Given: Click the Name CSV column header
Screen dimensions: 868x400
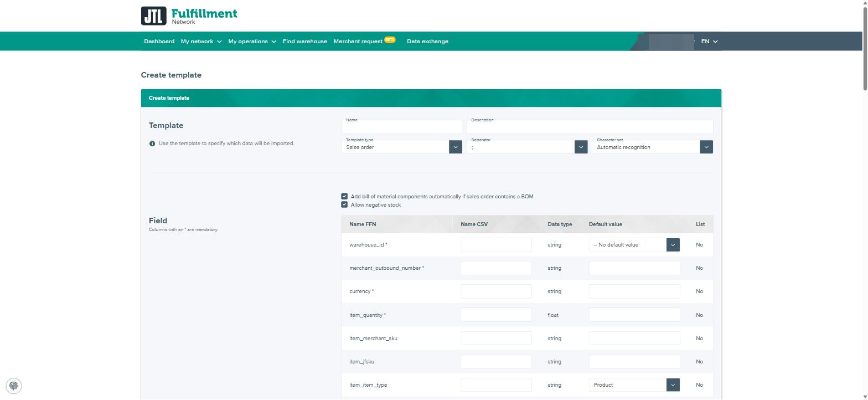Looking at the screenshot, I should click(474, 224).
